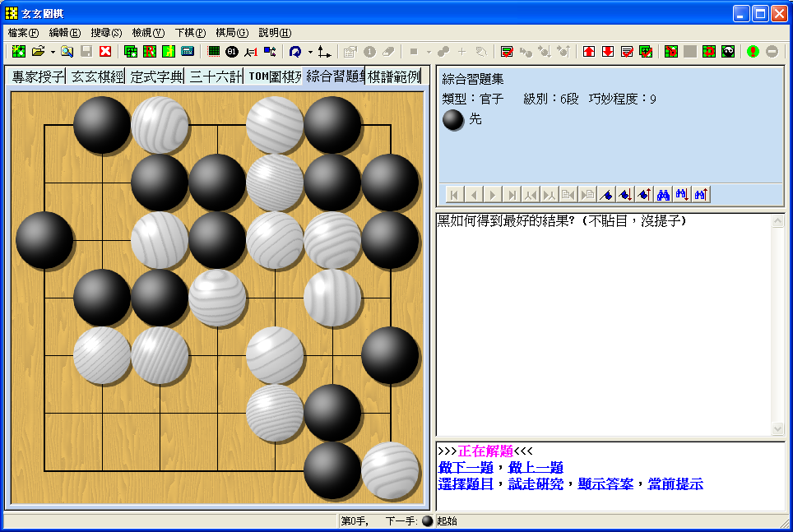The width and height of the screenshot is (793, 532).
Task: Switch to the 定式字典 tab
Action: pyautogui.click(x=155, y=76)
